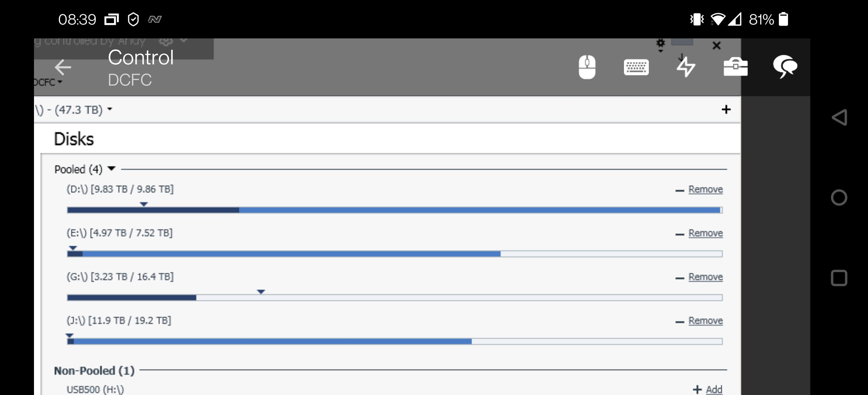Tap the back arrow next to Control
This screenshot has height=395, width=868.
click(x=63, y=67)
